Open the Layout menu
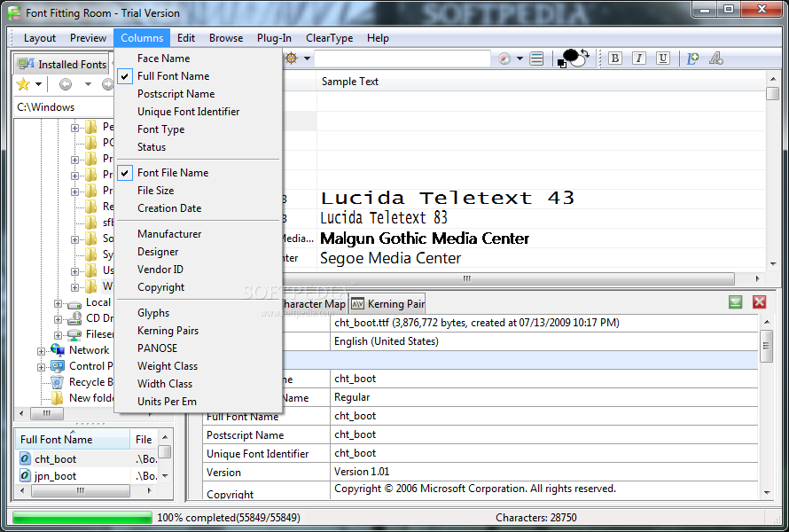The image size is (789, 532). pyautogui.click(x=39, y=38)
